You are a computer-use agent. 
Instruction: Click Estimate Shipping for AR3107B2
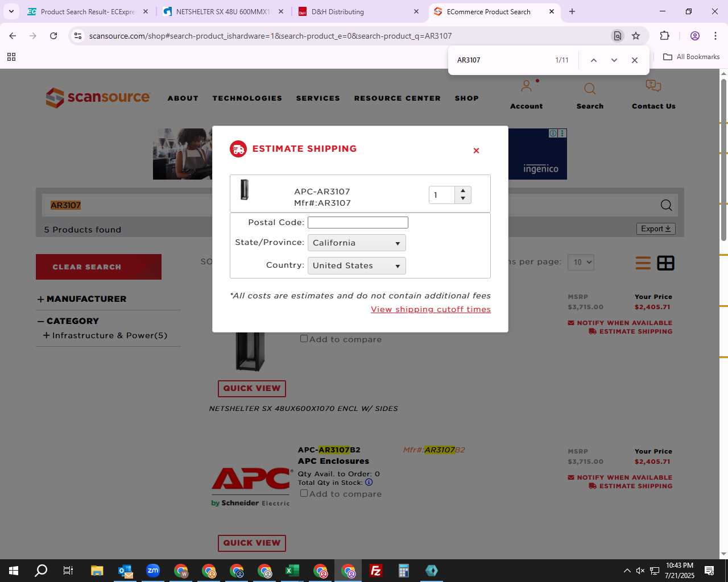pyautogui.click(x=631, y=486)
